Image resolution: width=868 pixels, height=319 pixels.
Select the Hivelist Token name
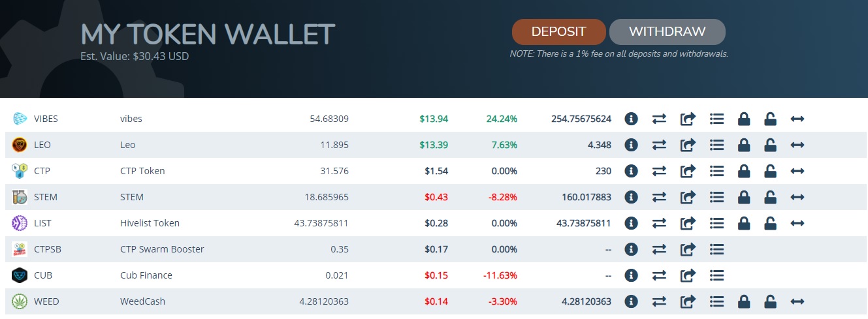(150, 223)
